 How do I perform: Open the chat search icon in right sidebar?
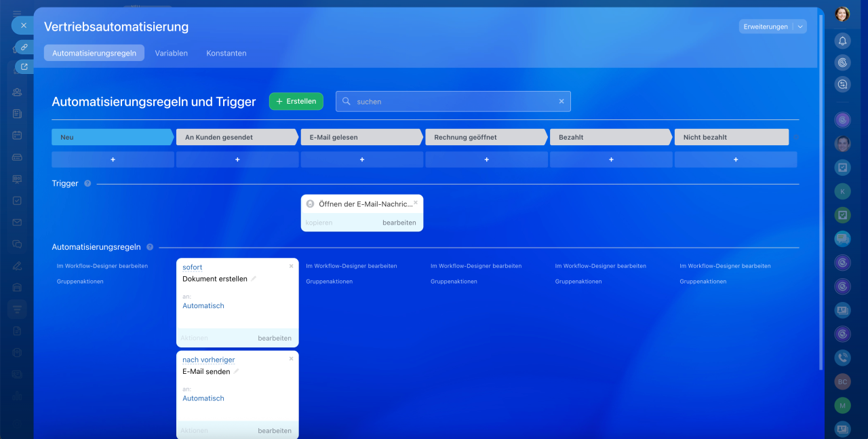pyautogui.click(x=842, y=85)
